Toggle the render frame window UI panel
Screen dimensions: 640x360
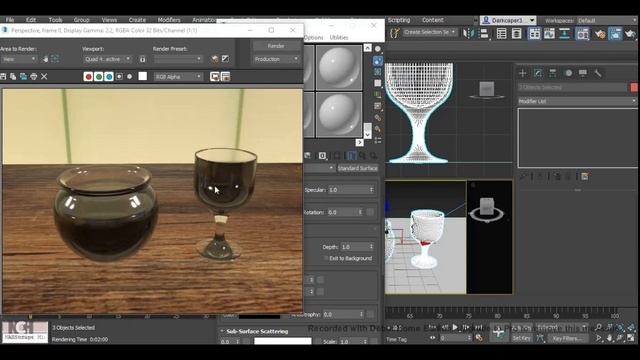point(225,77)
